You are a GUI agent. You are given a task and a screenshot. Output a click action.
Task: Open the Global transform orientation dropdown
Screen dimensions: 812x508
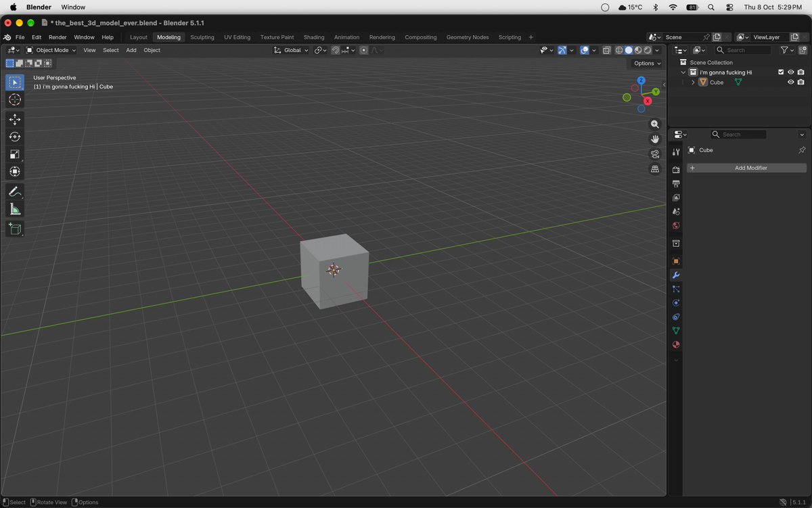point(292,50)
